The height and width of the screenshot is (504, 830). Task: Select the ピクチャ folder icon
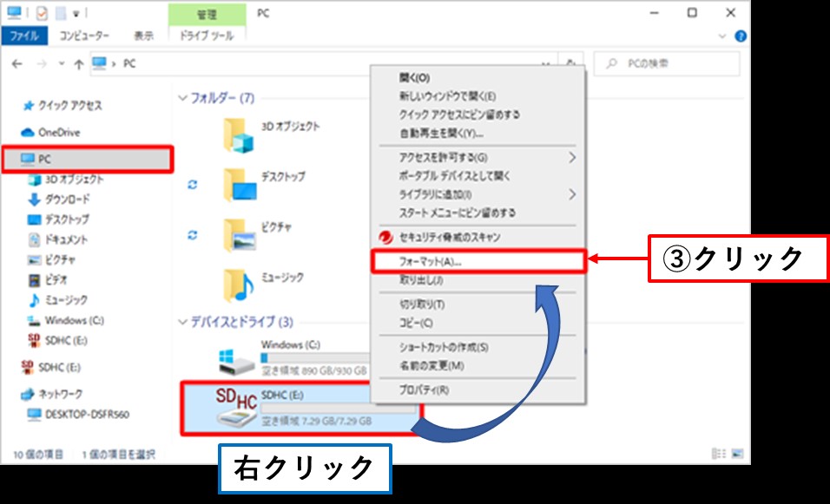pyautogui.click(x=240, y=235)
